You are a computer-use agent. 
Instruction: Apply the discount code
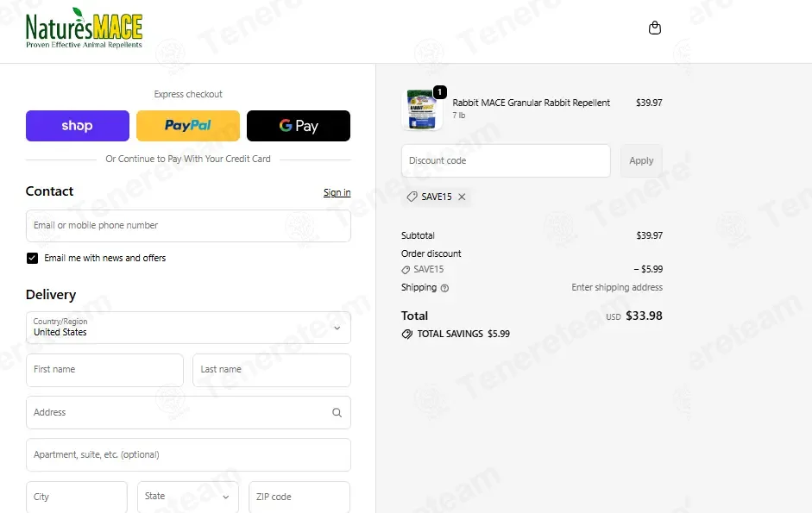(641, 160)
